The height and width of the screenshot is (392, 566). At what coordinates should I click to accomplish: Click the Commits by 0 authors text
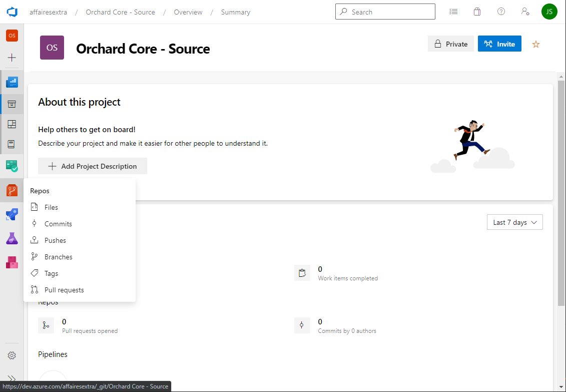[x=347, y=331]
